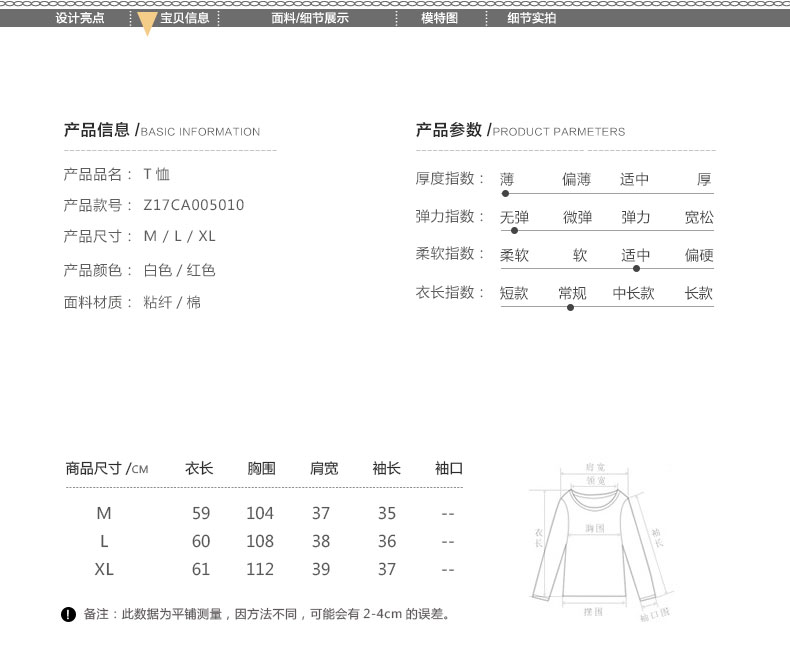The width and height of the screenshot is (790, 656).
Task: Click the 长款 label in length scale
Action: (x=698, y=293)
